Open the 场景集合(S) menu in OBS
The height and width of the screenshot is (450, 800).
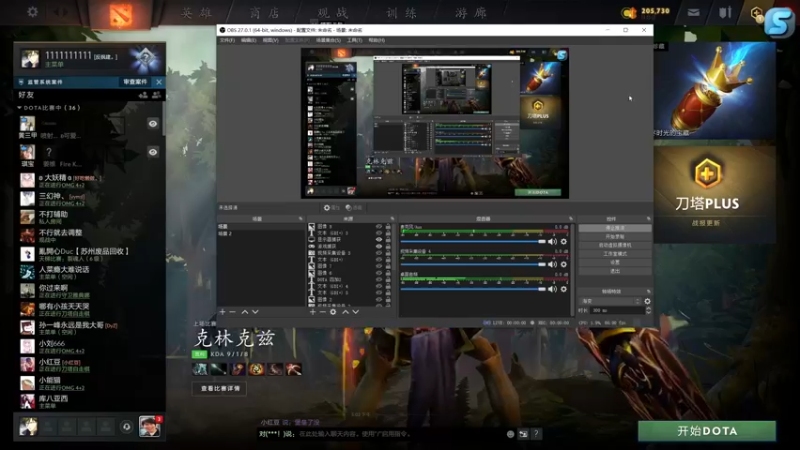click(328, 40)
